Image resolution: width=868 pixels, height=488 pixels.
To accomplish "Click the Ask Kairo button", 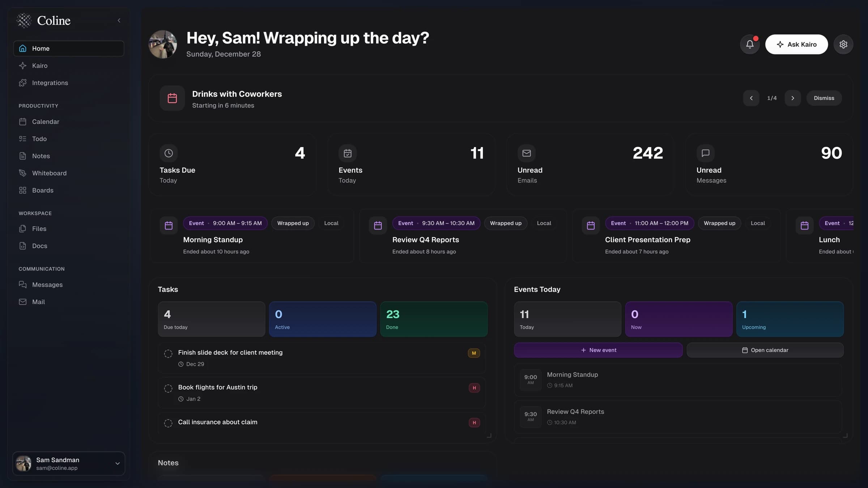I will coord(796,44).
